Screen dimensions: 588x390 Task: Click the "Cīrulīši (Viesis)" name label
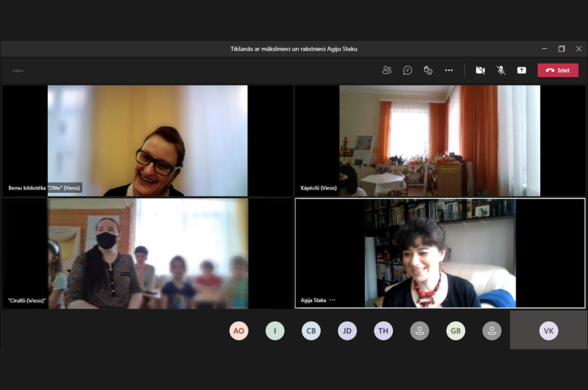(x=27, y=301)
